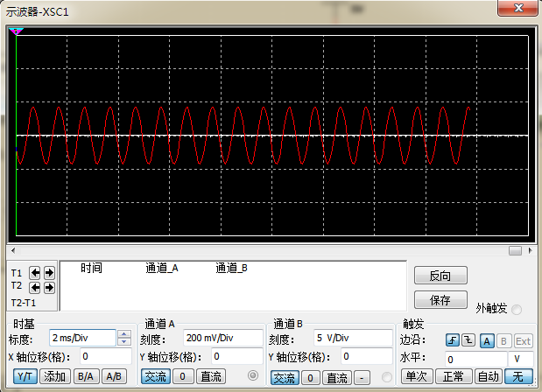
Task: Select 正常 (Normal) trigger mode
Action: tap(454, 376)
